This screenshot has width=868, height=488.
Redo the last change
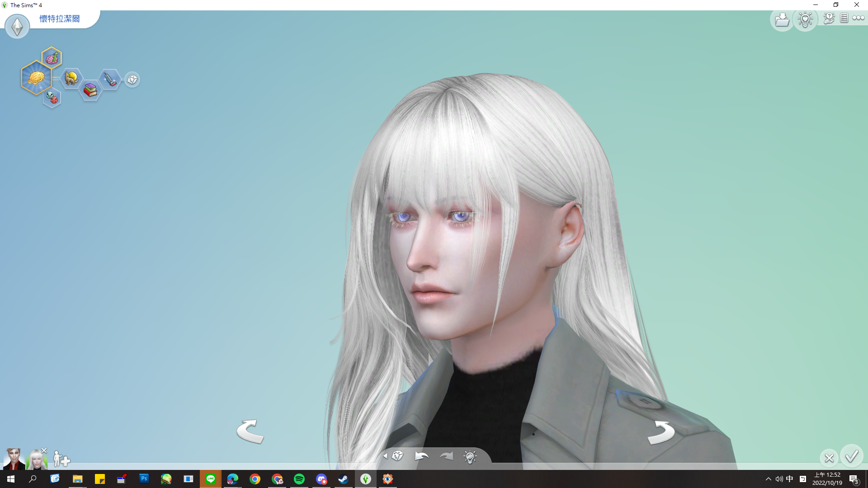click(446, 456)
